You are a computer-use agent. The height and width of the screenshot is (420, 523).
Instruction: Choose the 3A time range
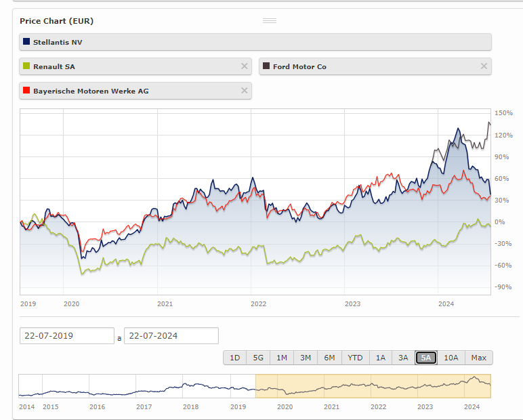point(403,358)
